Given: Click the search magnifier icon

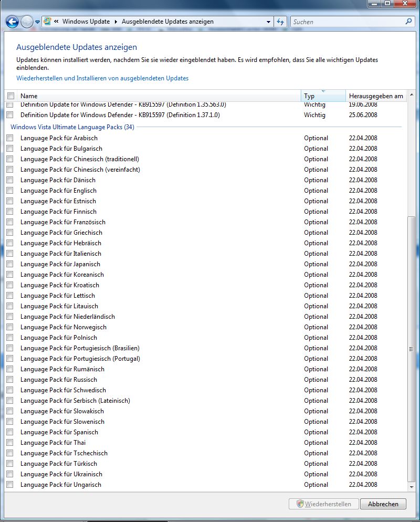Looking at the screenshot, I should [408, 22].
